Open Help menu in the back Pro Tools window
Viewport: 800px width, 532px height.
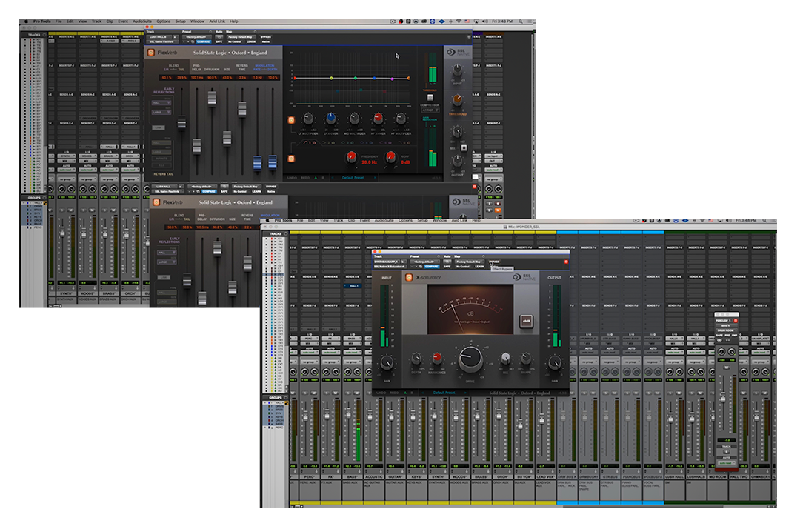(233, 21)
